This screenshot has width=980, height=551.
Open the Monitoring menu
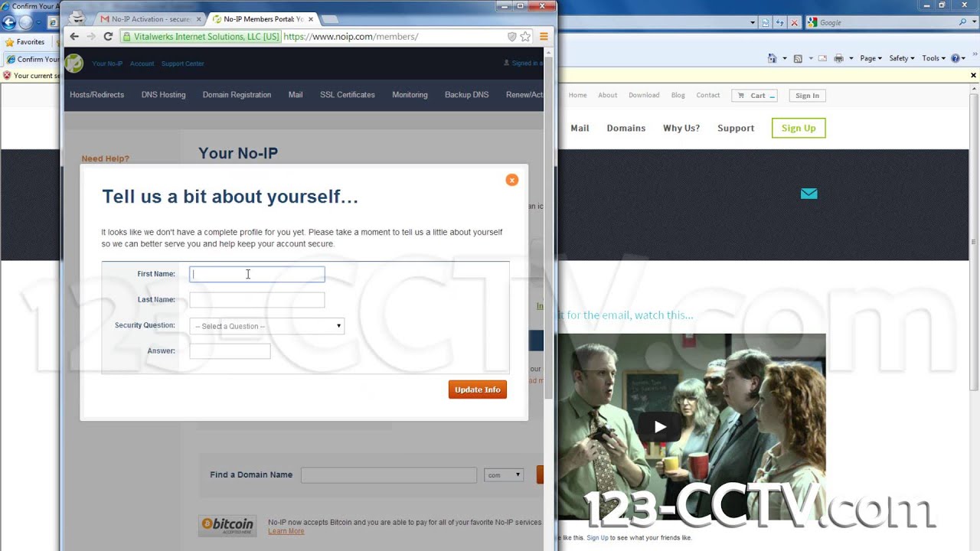[410, 95]
